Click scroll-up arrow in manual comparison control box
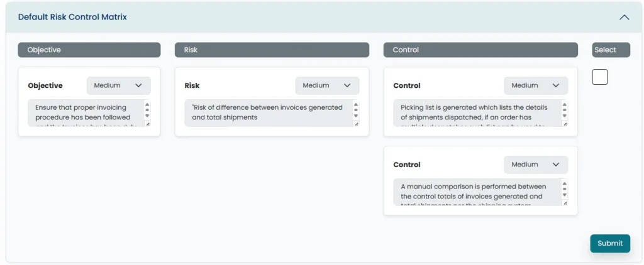The width and height of the screenshot is (644, 265). [565, 184]
